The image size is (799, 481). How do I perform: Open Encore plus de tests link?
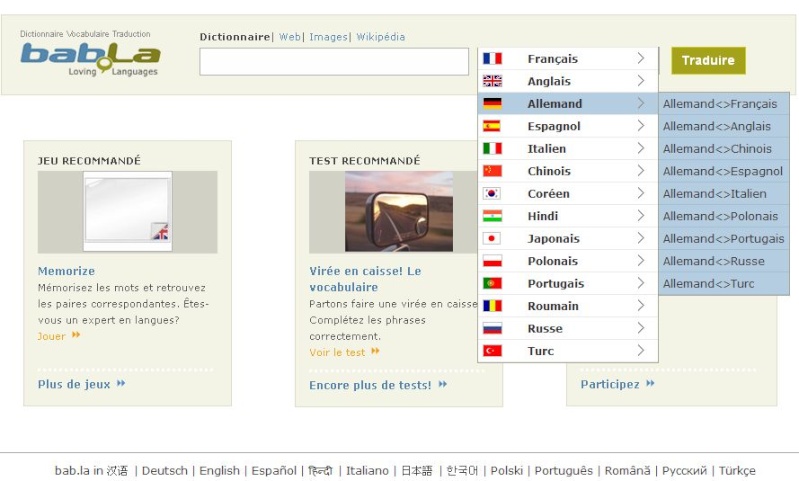coord(370,385)
